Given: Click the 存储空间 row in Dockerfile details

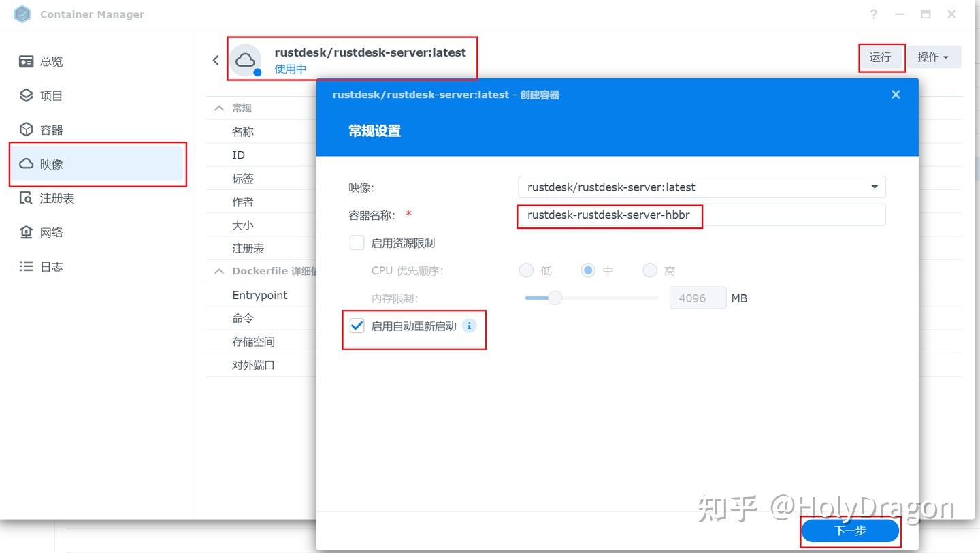Looking at the screenshot, I should pyautogui.click(x=261, y=342).
